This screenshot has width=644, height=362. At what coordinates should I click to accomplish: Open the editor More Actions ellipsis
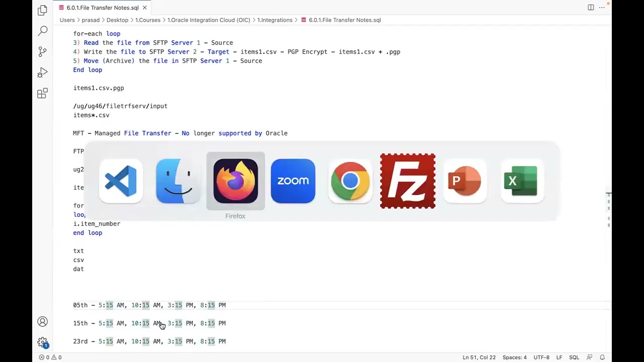pos(603,8)
